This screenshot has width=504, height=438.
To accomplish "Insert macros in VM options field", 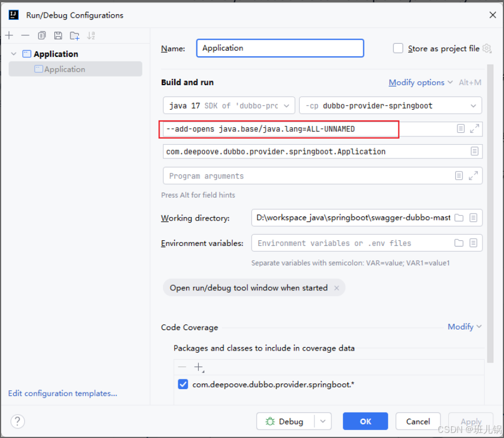I will pyautogui.click(x=461, y=129).
